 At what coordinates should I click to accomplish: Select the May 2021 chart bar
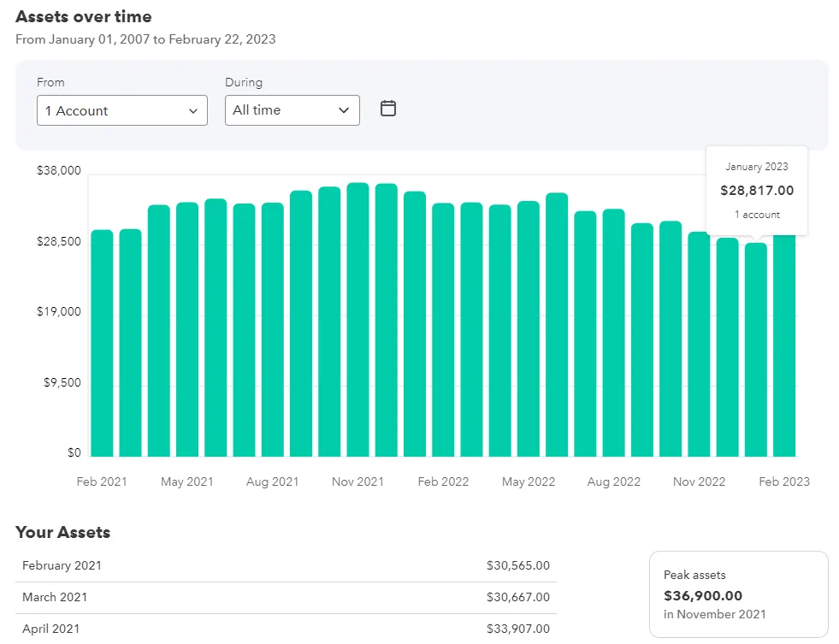[187, 329]
